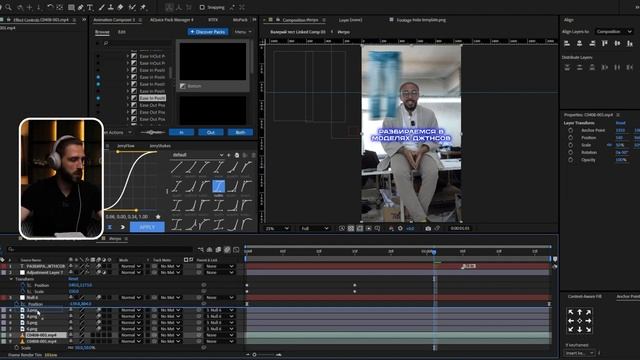Viewport: 640px width, 360px height.
Task: Select the Zoom tool in the toolbar
Action: (9, 7)
